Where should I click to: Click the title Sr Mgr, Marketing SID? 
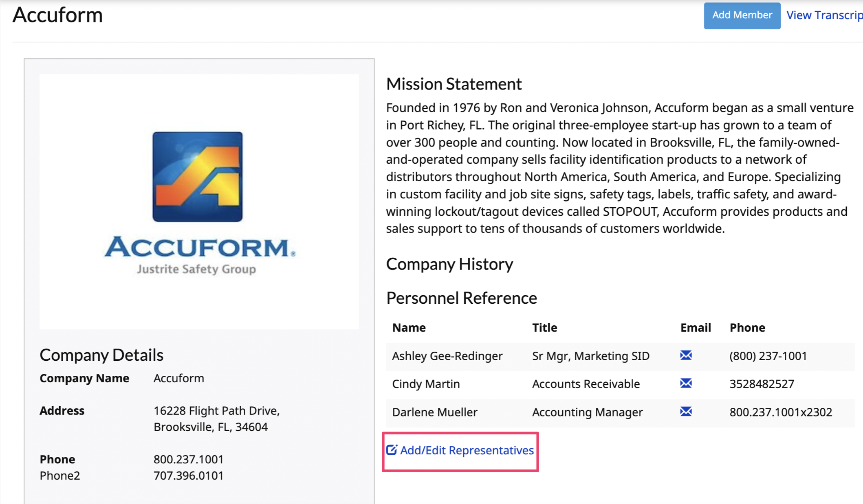[590, 356]
